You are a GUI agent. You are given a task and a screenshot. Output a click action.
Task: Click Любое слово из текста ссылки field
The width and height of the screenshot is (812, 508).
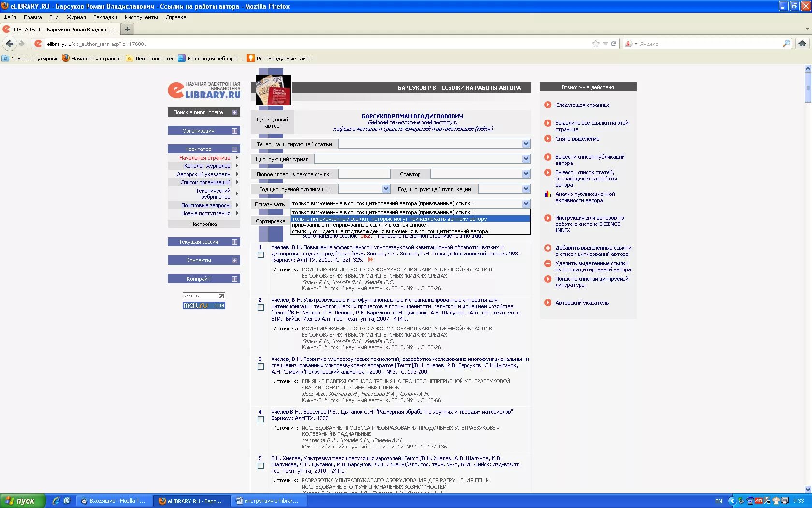[364, 174]
